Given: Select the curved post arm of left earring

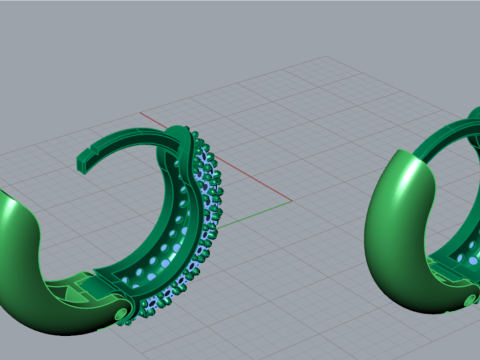Looking at the screenshot, I should coord(130,144).
